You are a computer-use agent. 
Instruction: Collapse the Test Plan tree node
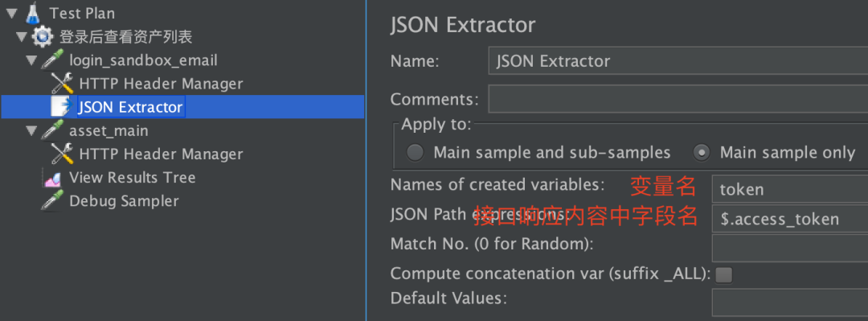[13, 13]
